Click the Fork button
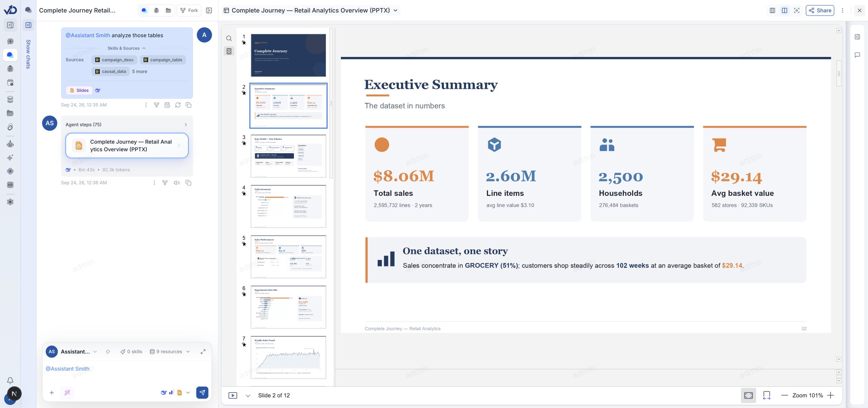 click(x=189, y=10)
